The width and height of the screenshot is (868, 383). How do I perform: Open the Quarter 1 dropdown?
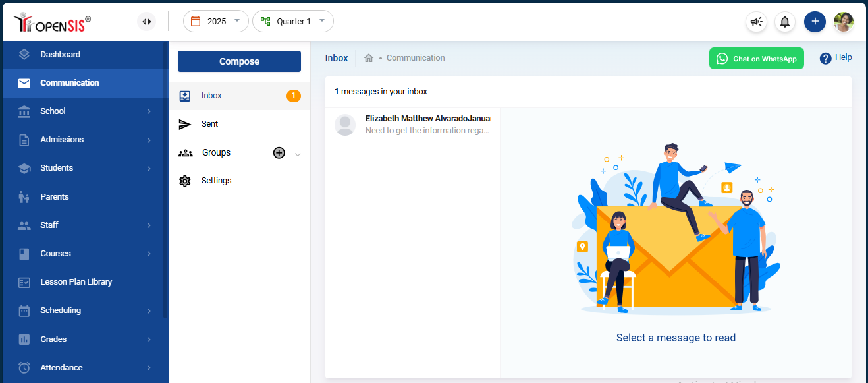coord(292,21)
